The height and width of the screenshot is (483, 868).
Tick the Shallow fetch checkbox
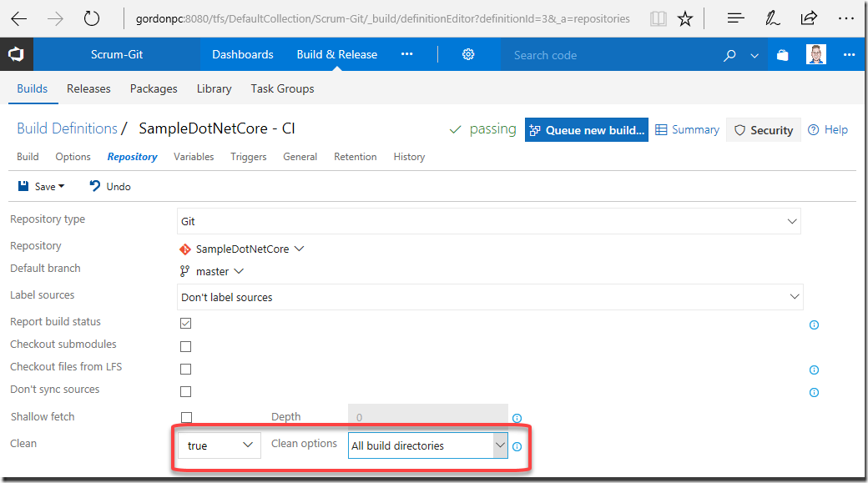tap(187, 417)
